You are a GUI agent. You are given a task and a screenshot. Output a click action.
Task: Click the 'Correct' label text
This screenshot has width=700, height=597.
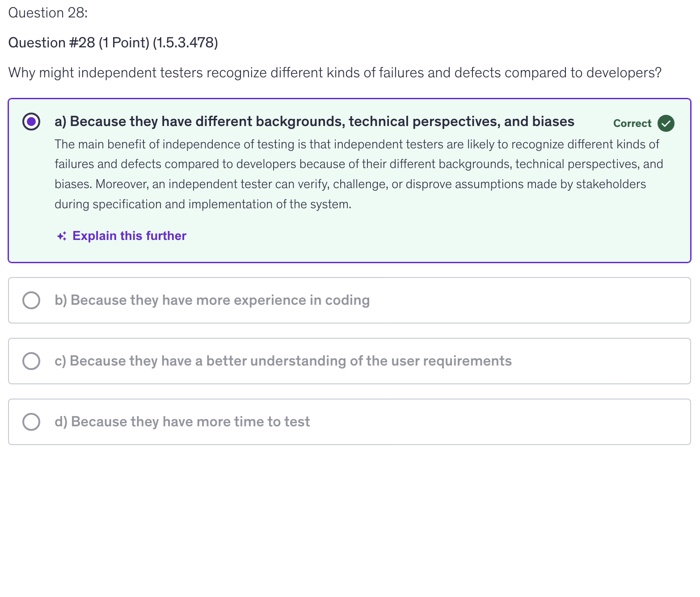pyautogui.click(x=632, y=123)
